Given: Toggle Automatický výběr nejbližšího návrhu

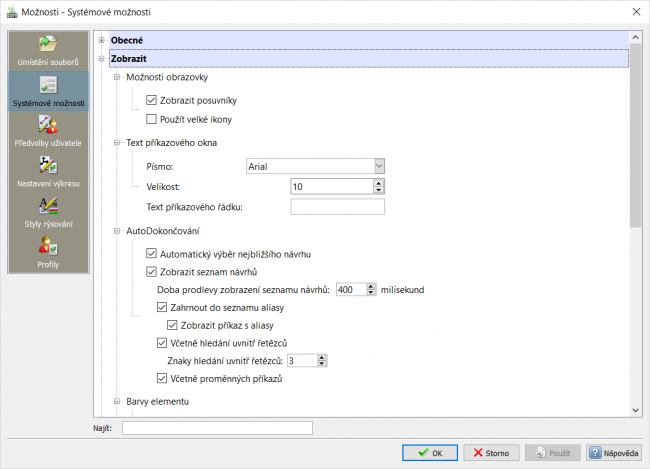Looking at the screenshot, I should pos(151,254).
